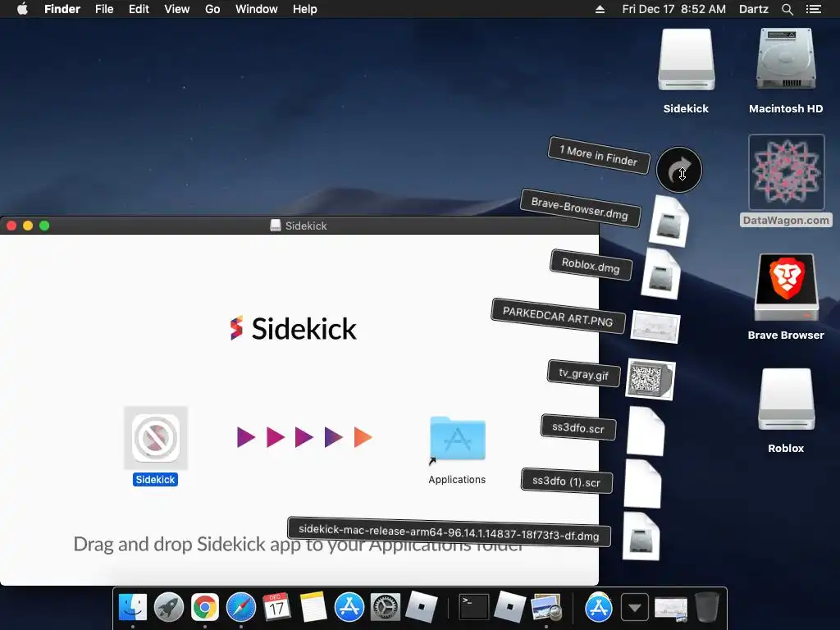Open Notes from the Dock
Image resolution: width=840 pixels, height=630 pixels.
(313, 607)
